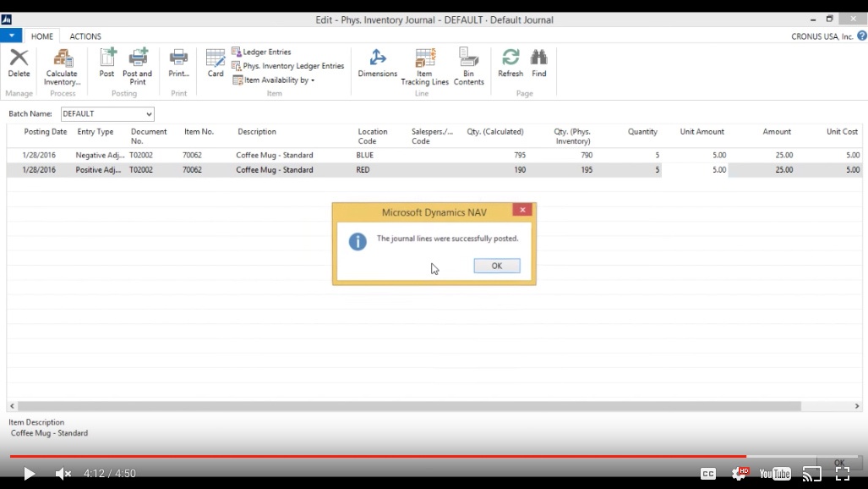Click the Cast to TV icon
The height and width of the screenshot is (489, 868).
pyautogui.click(x=812, y=474)
